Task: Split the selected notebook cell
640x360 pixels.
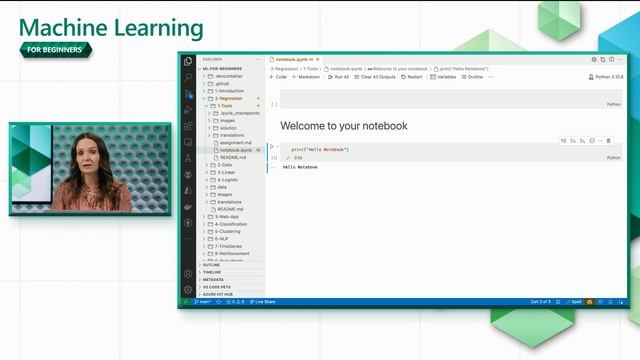Action: point(592,141)
